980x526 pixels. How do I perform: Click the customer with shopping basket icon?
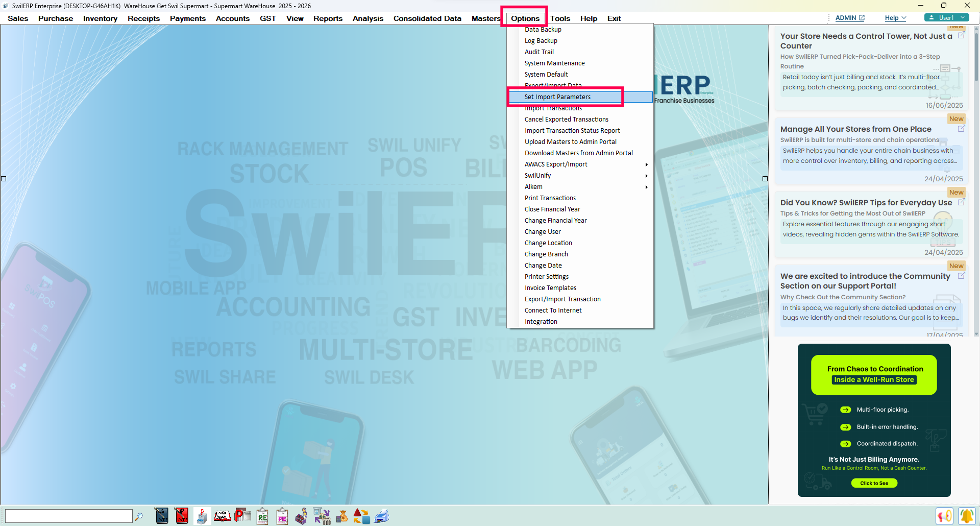(302, 516)
